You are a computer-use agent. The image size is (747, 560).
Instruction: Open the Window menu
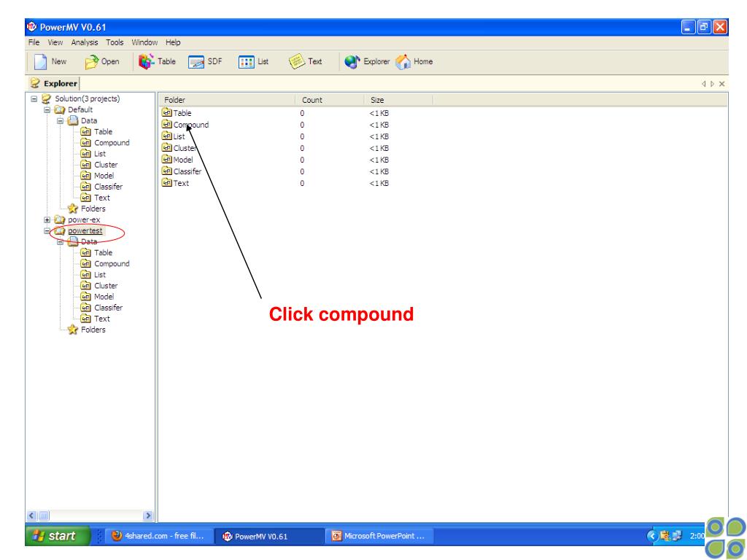pyautogui.click(x=144, y=42)
